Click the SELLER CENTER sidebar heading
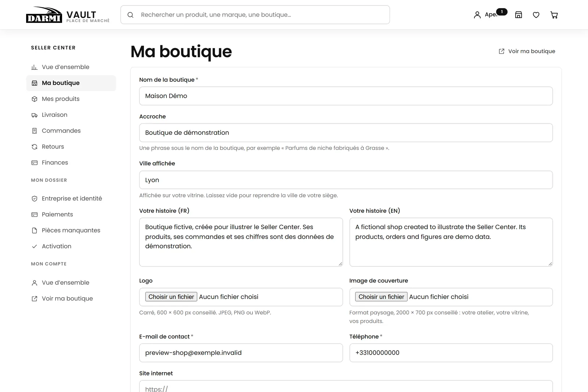 (x=53, y=48)
